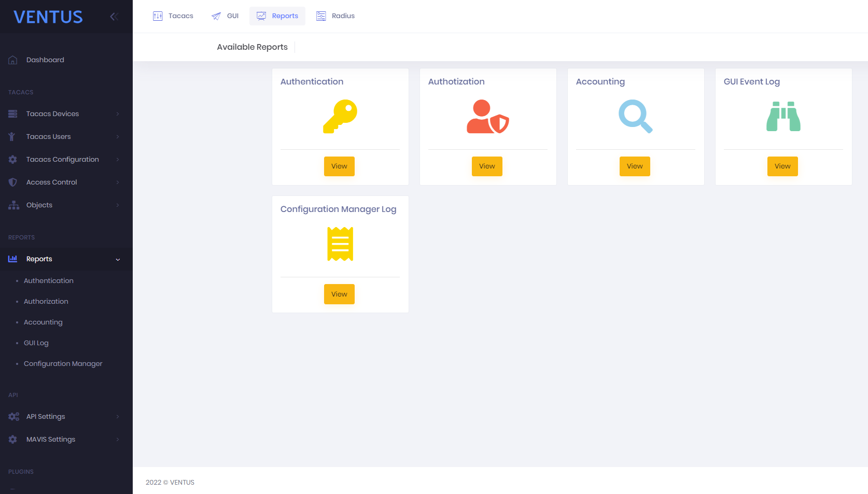This screenshot has width=868, height=494.
Task: Expand Objects submenu arrow
Action: pyautogui.click(x=118, y=205)
